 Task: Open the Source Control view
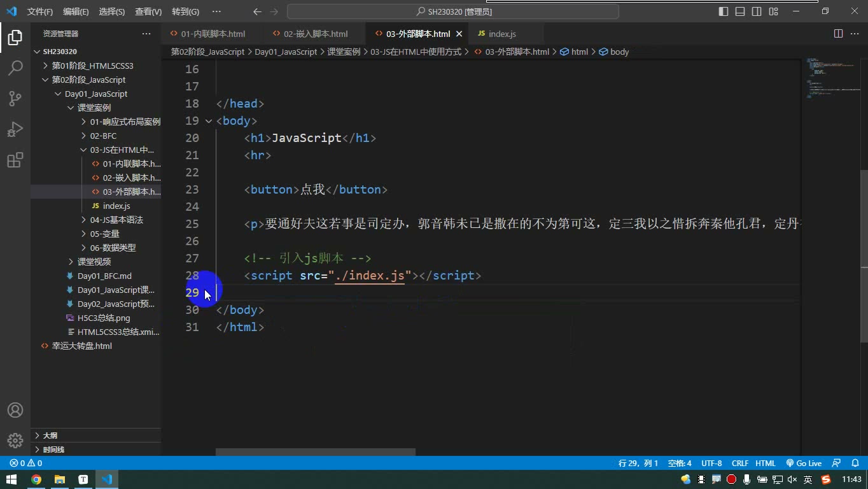click(15, 99)
